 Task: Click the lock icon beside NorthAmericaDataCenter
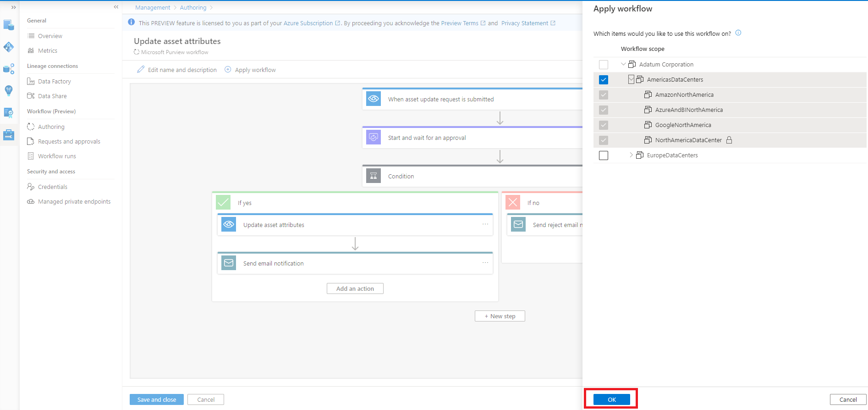tap(729, 140)
